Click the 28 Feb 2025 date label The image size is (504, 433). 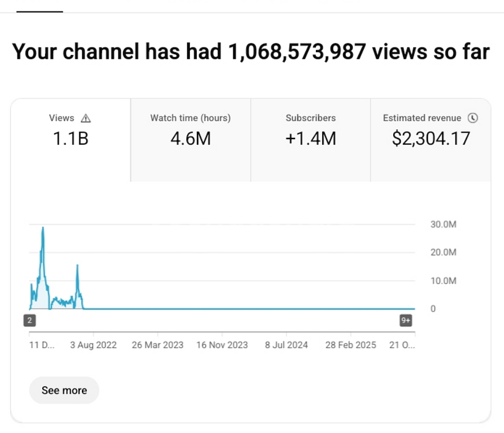click(350, 345)
